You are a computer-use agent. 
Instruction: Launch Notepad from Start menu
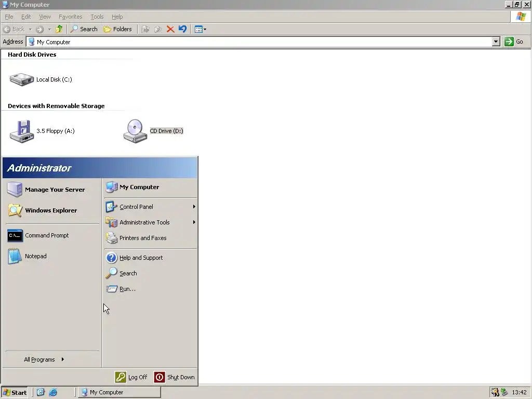point(52,256)
